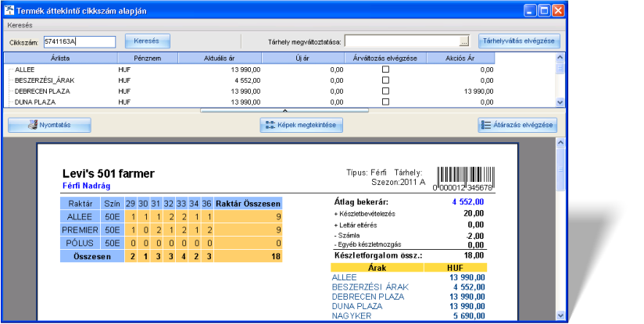Collapse the price list panel with the splitter arrow
The width and height of the screenshot is (644, 324).
[x=284, y=110]
